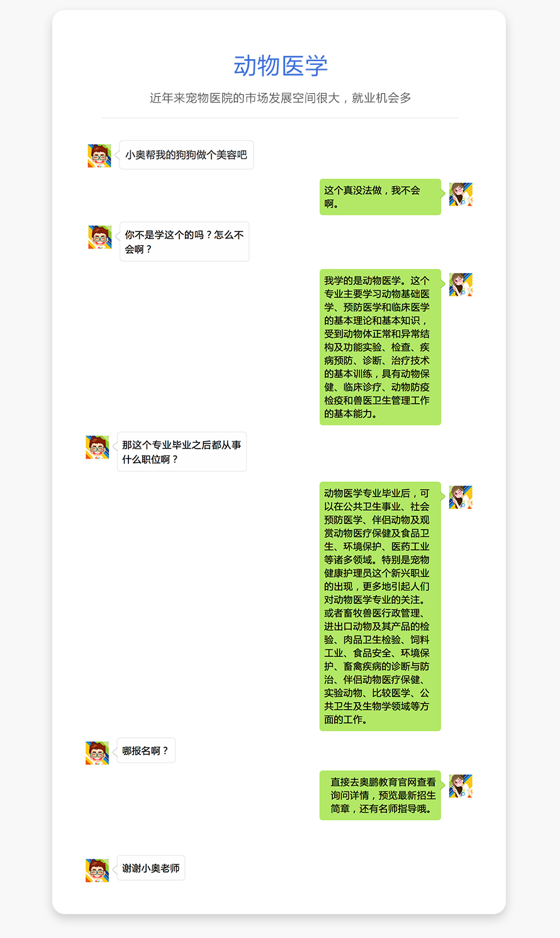560x938 pixels.
Task: Click the girl avatar beside 这个真没法做
Action: click(461, 194)
